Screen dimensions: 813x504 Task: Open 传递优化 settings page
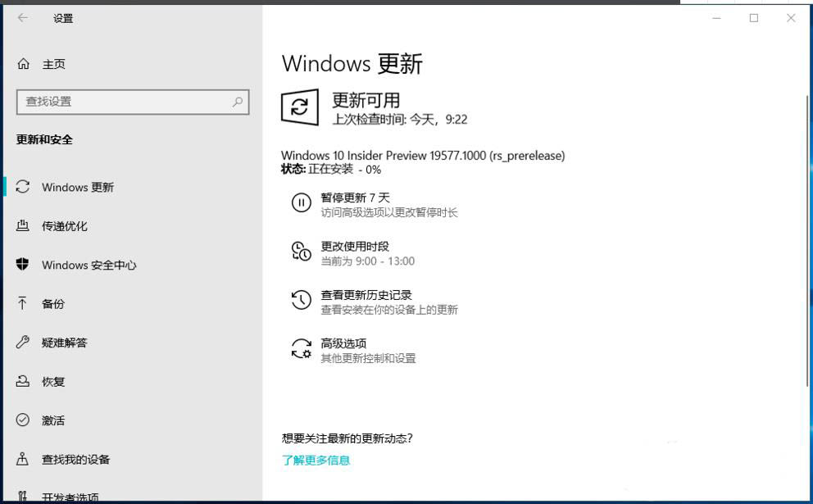pos(65,226)
